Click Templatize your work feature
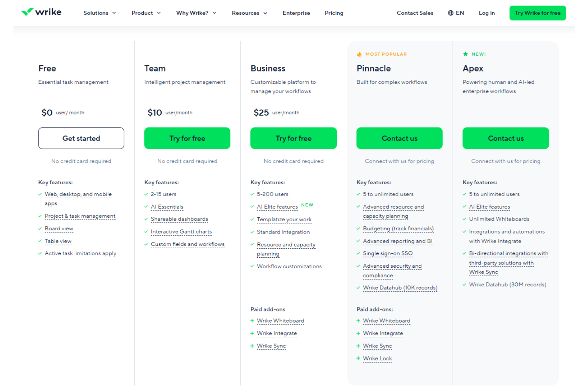The image size is (588, 392). click(284, 219)
